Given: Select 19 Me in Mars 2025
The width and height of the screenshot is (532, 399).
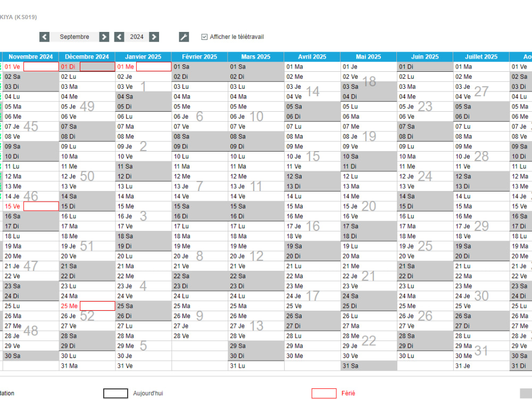Looking at the screenshot, I should tap(256, 246).
